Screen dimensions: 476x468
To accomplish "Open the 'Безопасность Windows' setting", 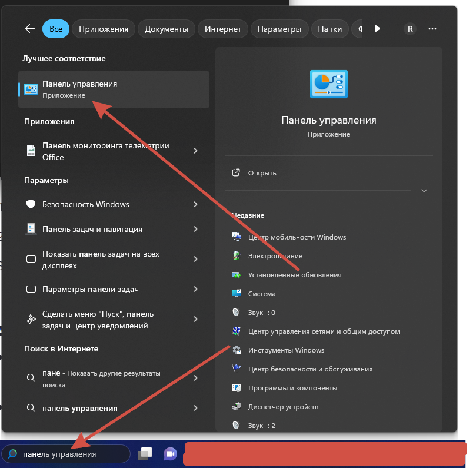I will pos(114,204).
